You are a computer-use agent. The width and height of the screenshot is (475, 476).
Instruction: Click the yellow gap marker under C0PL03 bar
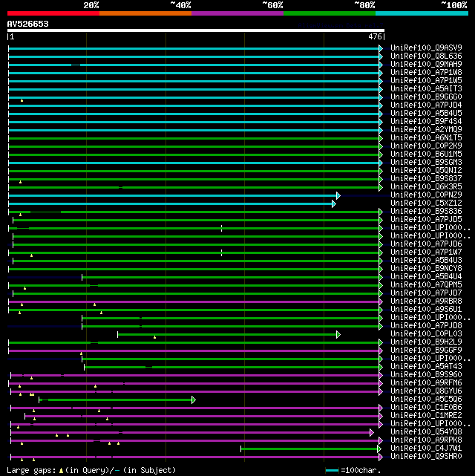point(154,337)
